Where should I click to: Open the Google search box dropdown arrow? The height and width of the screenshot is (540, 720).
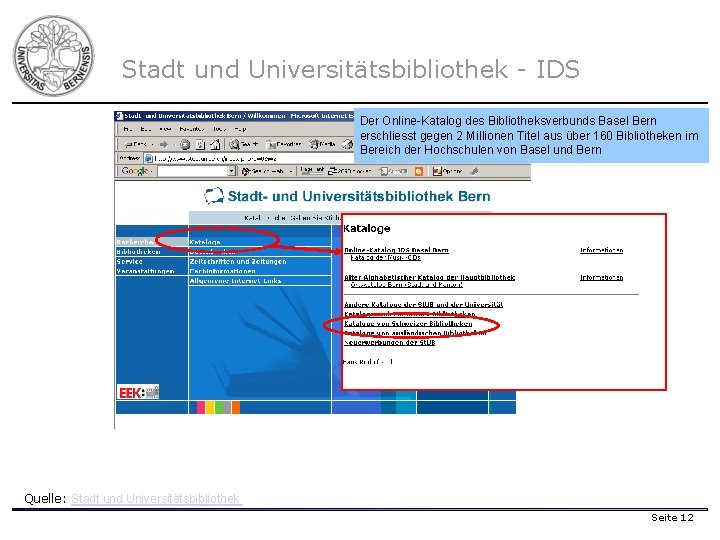(231, 171)
